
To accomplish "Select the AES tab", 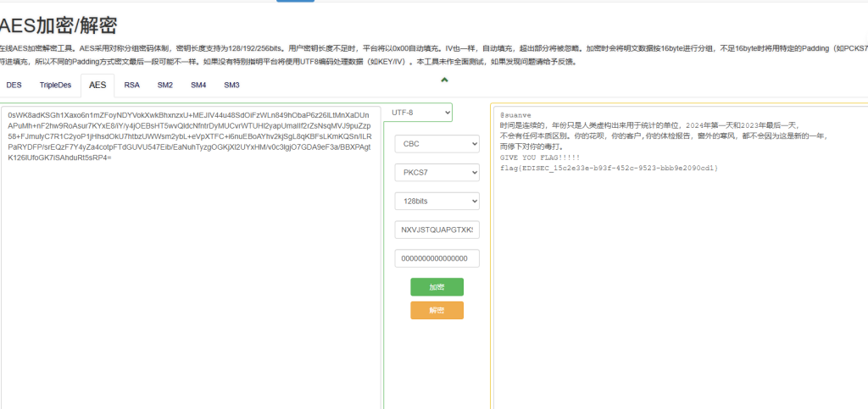I will [97, 86].
